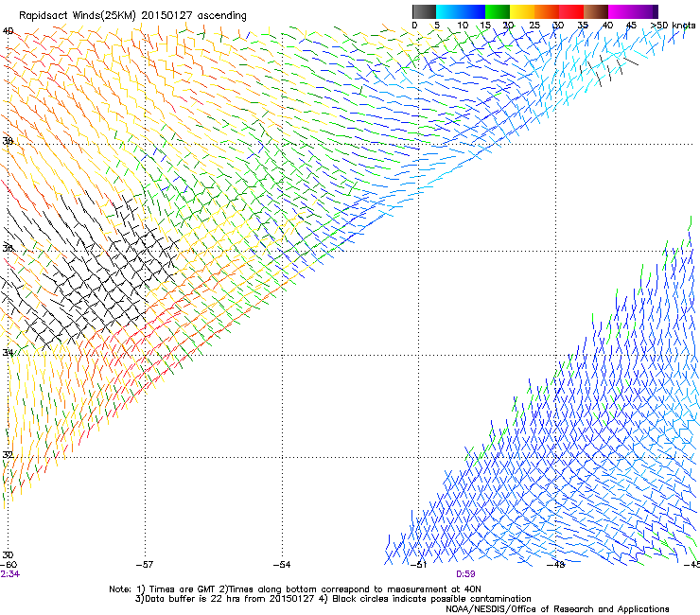Click the longitude label '-48' on the bottom axis
700x615 pixels.
pyautogui.click(x=556, y=565)
